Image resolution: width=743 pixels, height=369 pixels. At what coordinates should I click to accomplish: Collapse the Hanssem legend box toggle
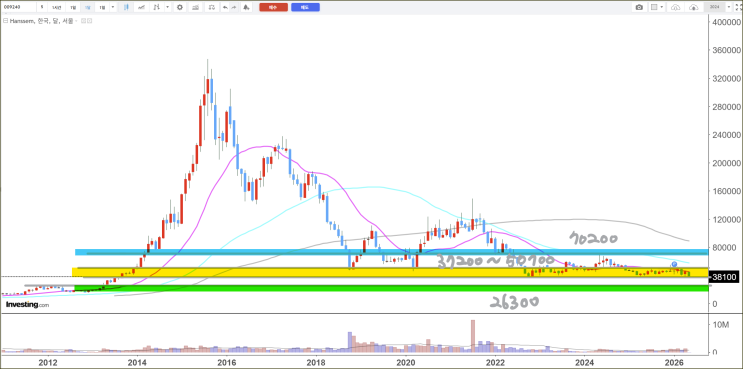tap(6, 21)
